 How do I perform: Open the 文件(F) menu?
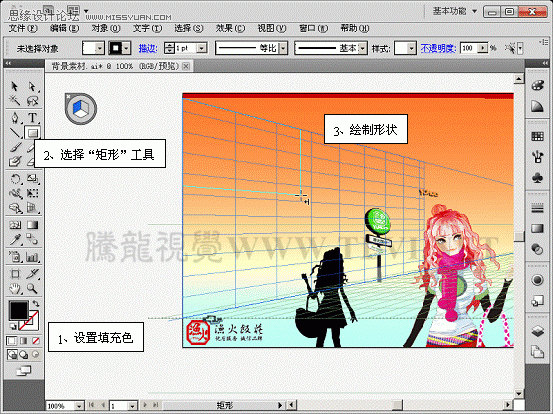coord(23,28)
